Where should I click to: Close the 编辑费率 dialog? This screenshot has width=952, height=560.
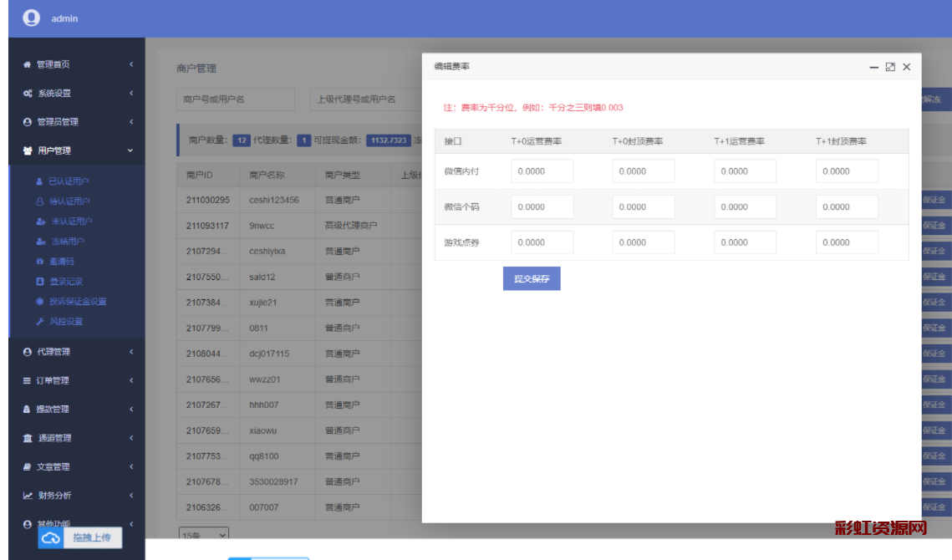[907, 67]
